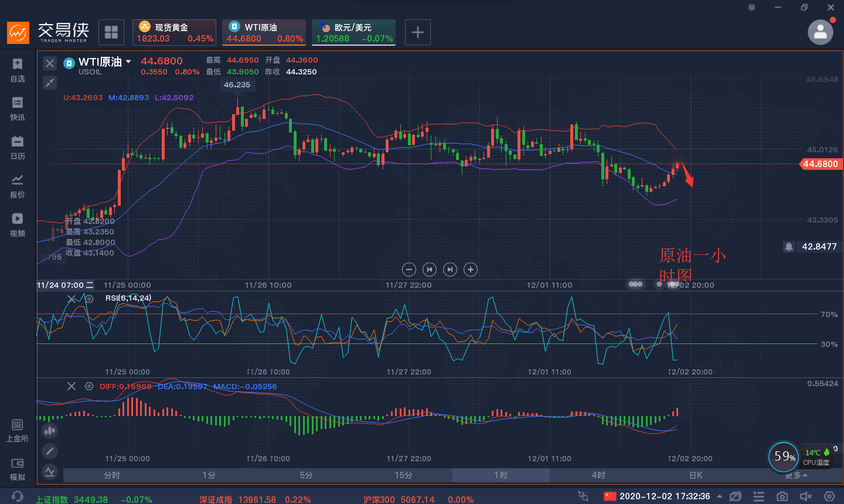
Task: Click the 交易侠 Trader Master logo
Action: click(x=47, y=32)
